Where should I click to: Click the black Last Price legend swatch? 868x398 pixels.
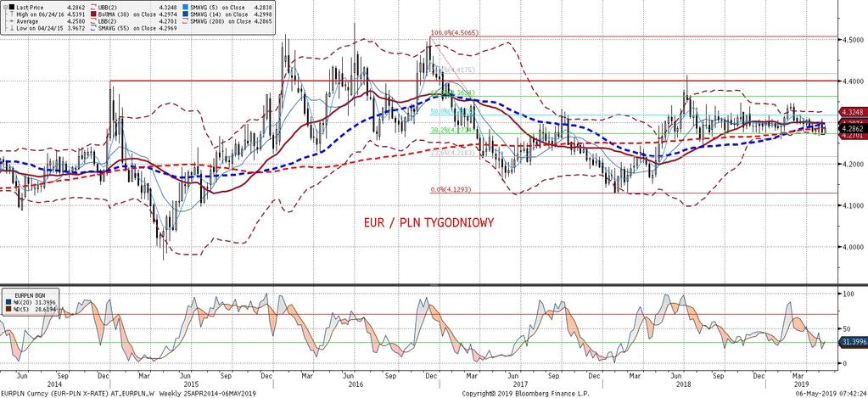coord(12,7)
